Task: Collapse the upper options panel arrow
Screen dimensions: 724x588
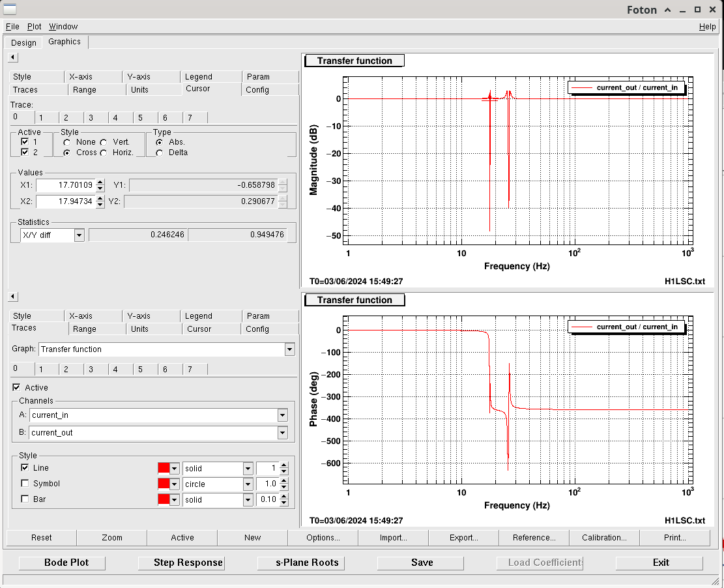Action: (x=13, y=58)
